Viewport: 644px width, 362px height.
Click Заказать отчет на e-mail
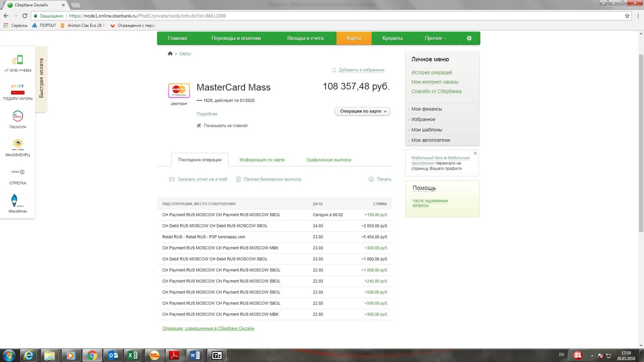202,179
